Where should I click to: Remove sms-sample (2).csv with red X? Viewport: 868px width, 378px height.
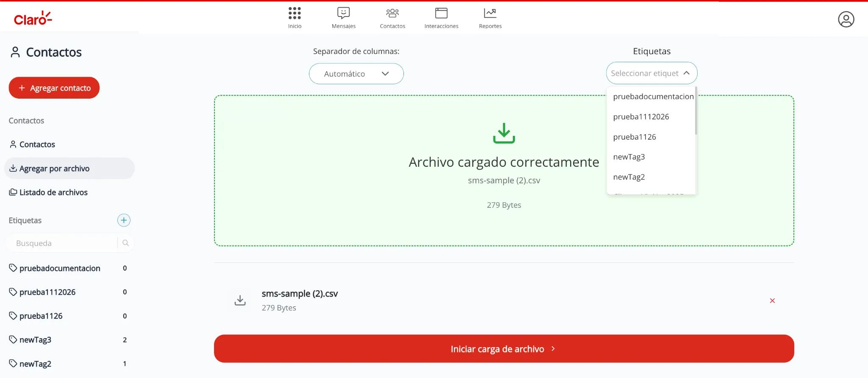coord(772,301)
